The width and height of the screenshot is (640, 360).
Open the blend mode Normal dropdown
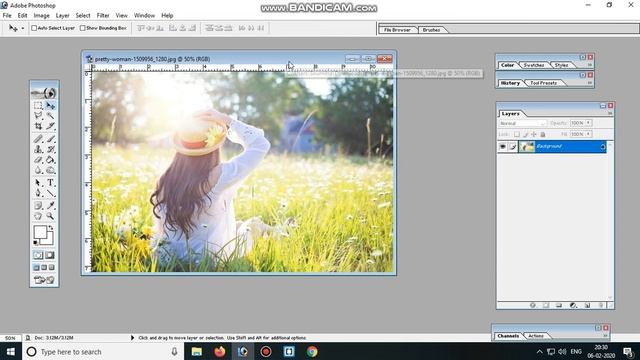point(522,123)
